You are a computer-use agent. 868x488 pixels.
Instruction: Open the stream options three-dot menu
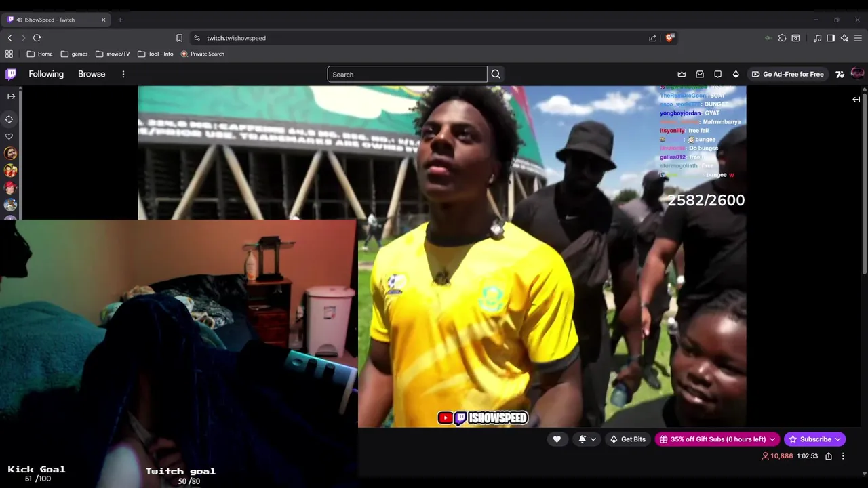click(843, 456)
